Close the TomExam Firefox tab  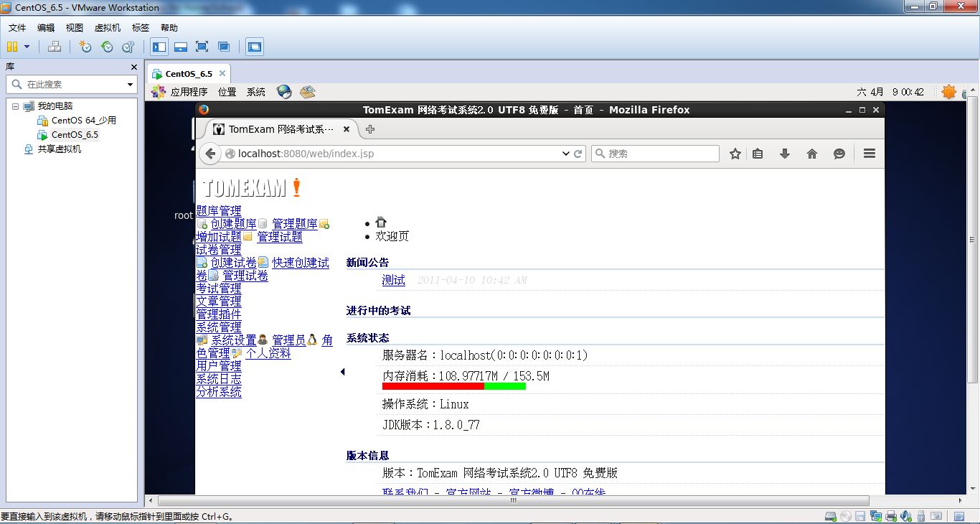347,129
